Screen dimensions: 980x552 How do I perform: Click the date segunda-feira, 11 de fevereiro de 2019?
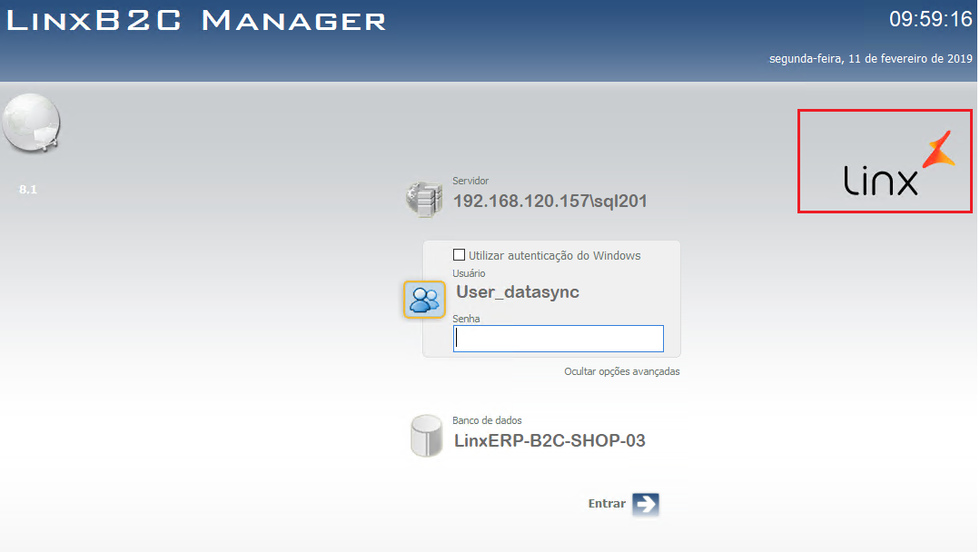pos(871,59)
